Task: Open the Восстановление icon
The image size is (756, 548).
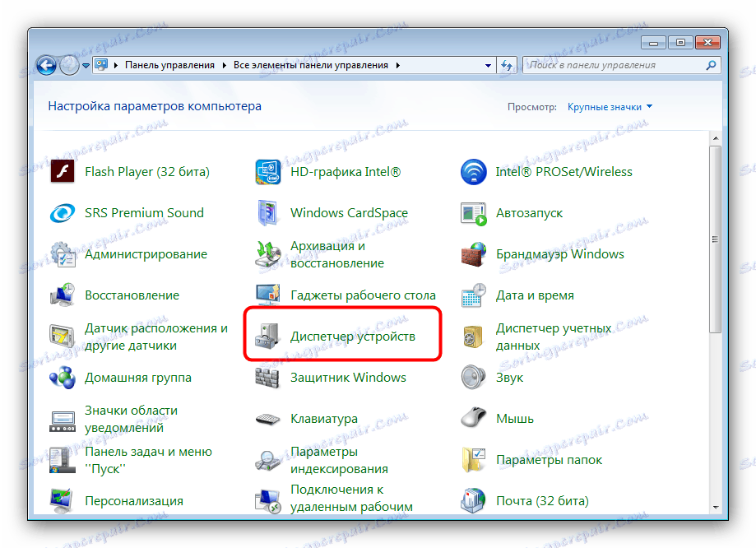Action: point(63,295)
